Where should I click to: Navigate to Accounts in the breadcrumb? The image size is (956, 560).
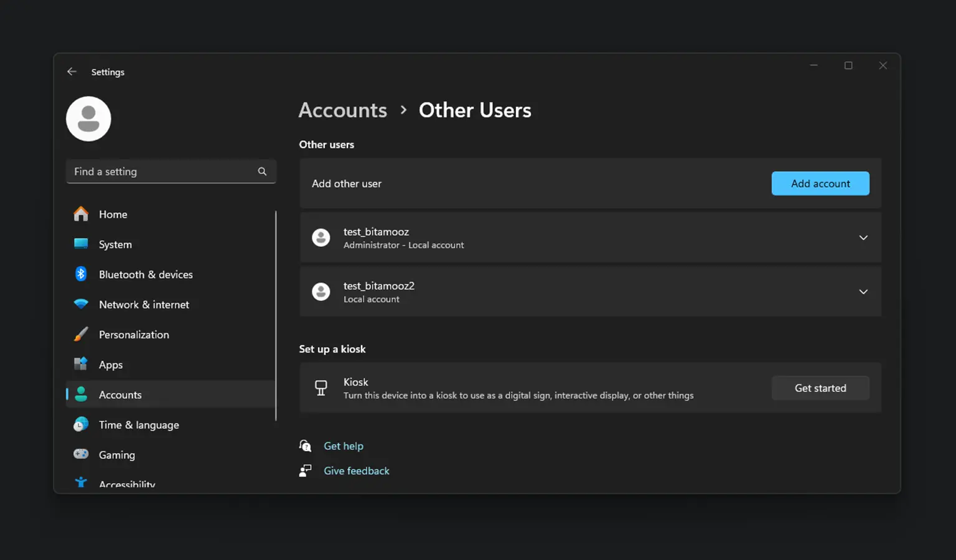(x=342, y=110)
